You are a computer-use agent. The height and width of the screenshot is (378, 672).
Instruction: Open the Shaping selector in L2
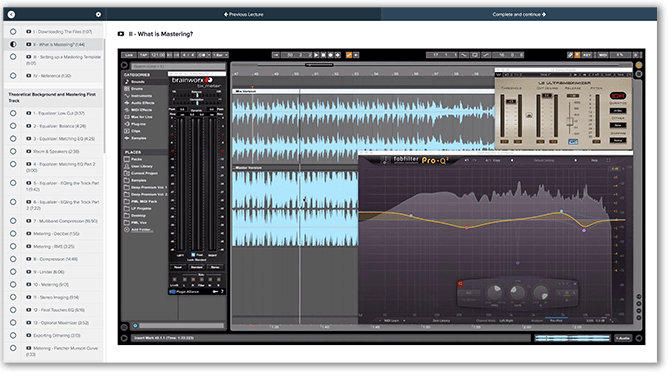(x=618, y=141)
